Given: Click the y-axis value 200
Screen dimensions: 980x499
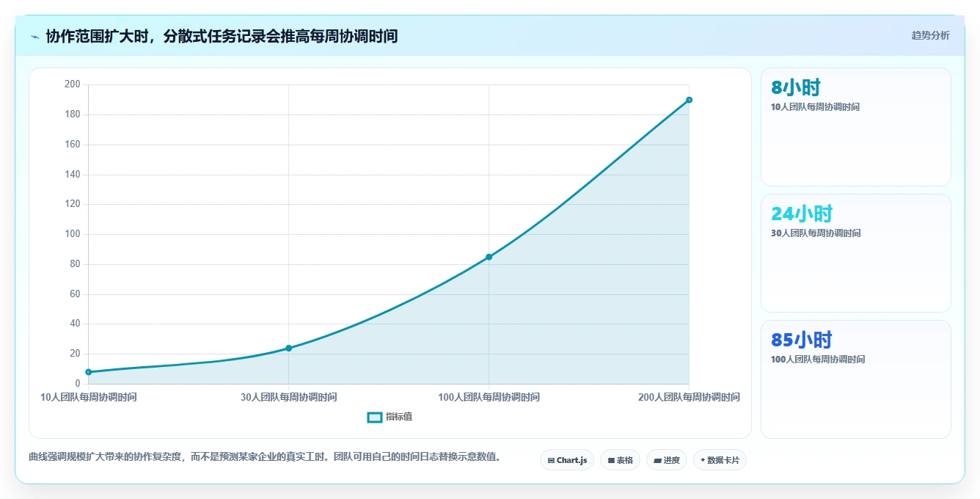Looking at the screenshot, I should coord(73,84).
